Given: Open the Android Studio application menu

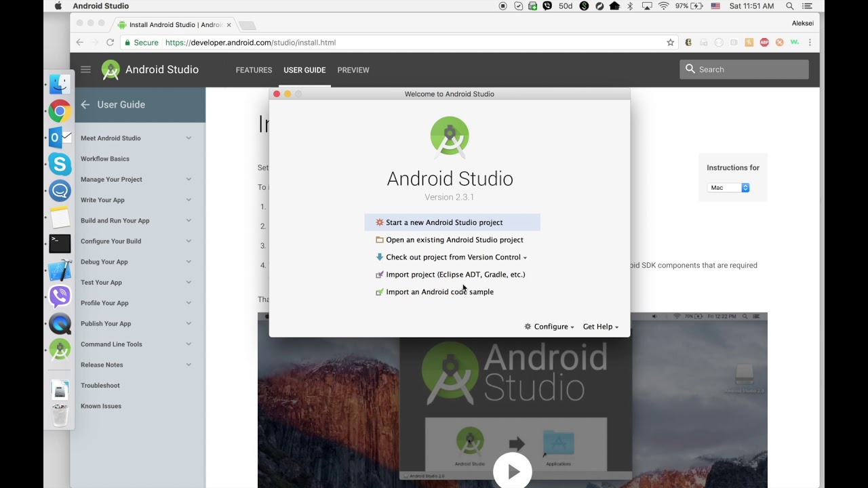Looking at the screenshot, I should pos(100,6).
